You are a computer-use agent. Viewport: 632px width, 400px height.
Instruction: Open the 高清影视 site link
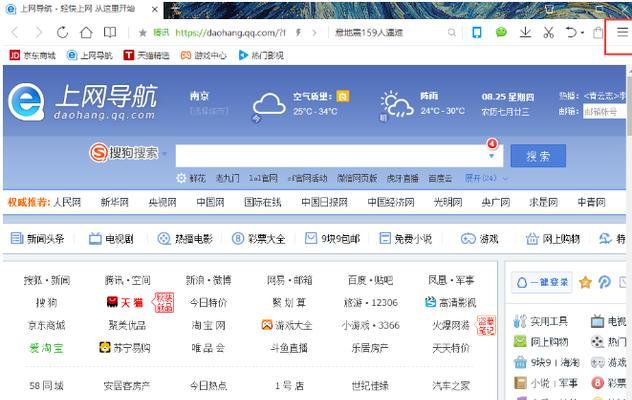point(451,302)
